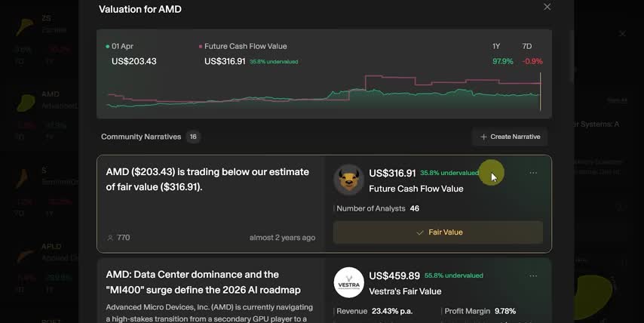Image resolution: width=644 pixels, height=323 pixels.
Task: Click Number of Analysts 46
Action: [x=378, y=209]
